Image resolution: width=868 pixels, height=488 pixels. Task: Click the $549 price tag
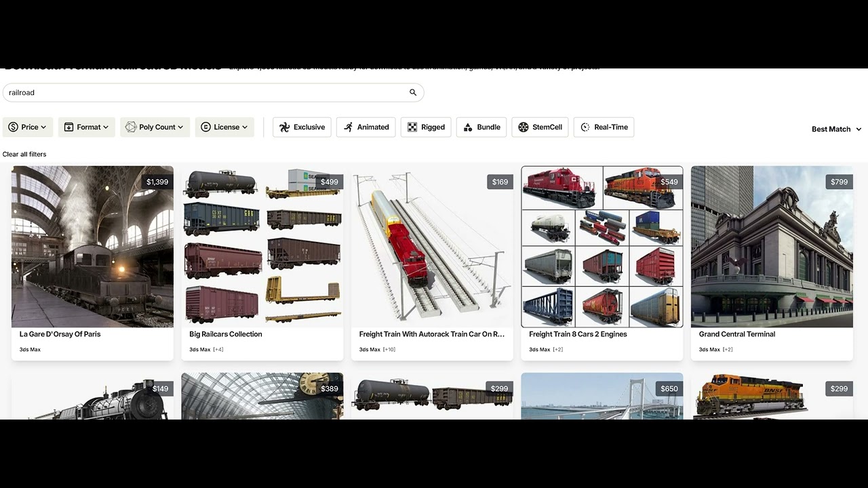coord(669,182)
